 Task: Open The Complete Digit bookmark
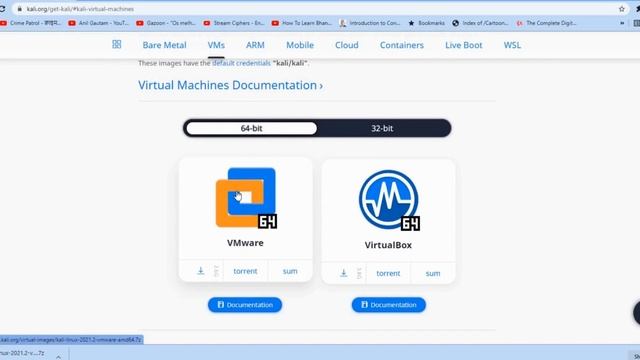click(547, 23)
